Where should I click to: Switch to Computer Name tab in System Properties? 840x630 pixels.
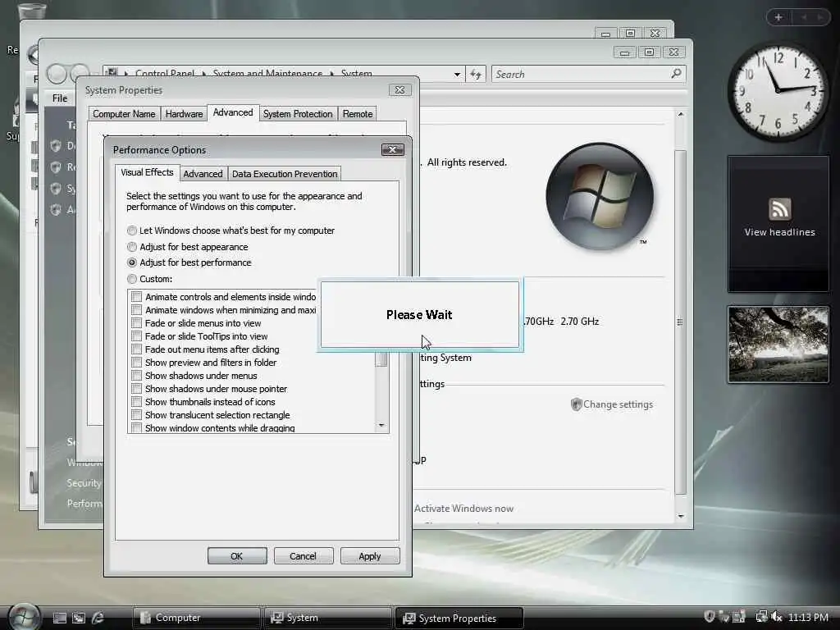pos(124,114)
